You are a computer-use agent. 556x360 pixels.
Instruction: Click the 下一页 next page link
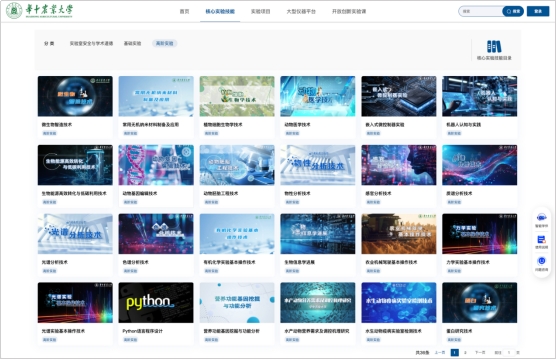pos(480,353)
